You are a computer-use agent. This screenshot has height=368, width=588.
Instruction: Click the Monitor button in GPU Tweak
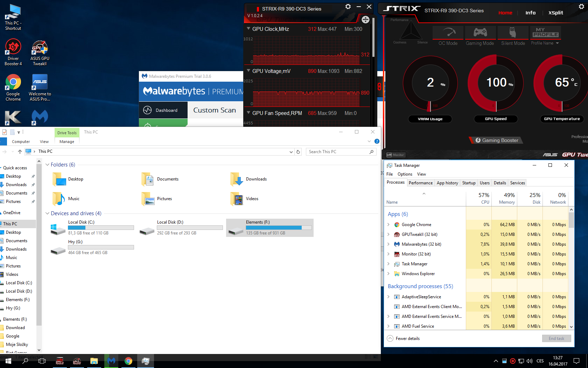tap(395, 155)
